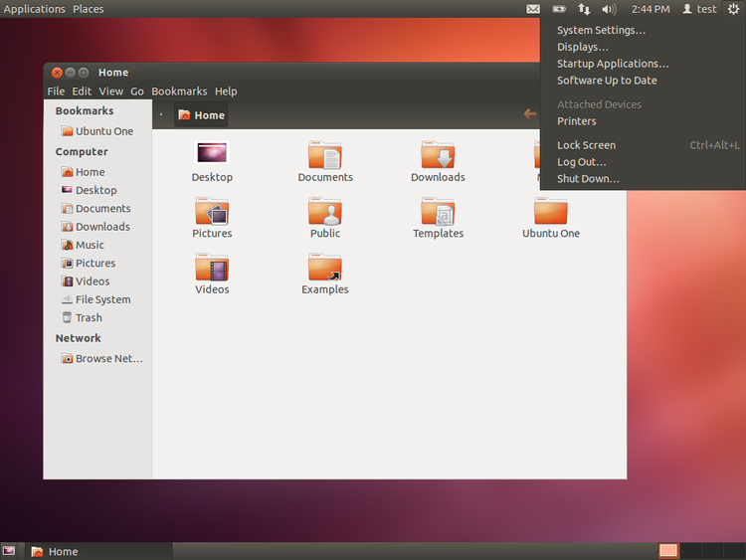Open the Videos folder icon in the file view
Image resolution: width=746 pixels, height=560 pixels.
[212, 269]
